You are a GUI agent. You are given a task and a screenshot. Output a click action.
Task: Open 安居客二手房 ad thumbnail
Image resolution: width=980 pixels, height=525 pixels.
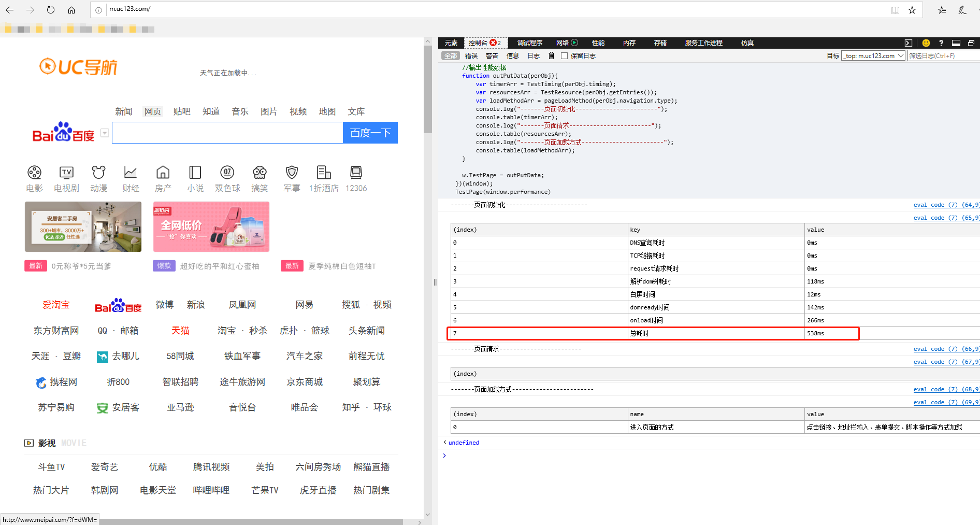coord(83,226)
